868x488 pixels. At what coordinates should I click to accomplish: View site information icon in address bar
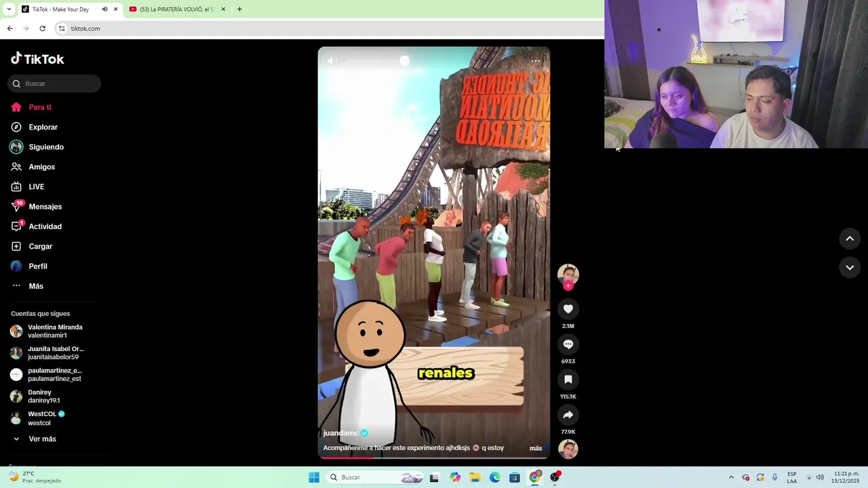click(x=62, y=28)
